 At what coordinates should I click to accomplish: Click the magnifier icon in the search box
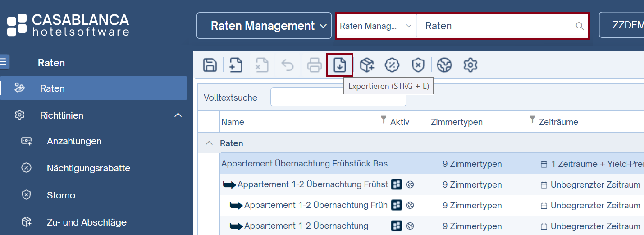pyautogui.click(x=580, y=26)
